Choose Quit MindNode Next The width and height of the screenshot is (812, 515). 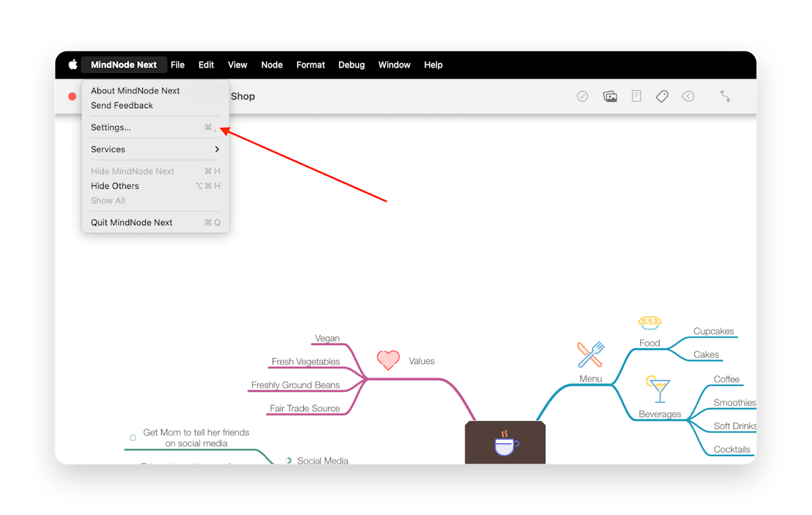[156, 223]
